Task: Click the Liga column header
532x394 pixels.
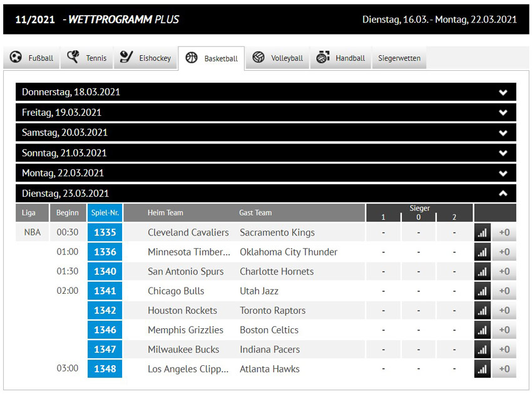Action: click(32, 212)
